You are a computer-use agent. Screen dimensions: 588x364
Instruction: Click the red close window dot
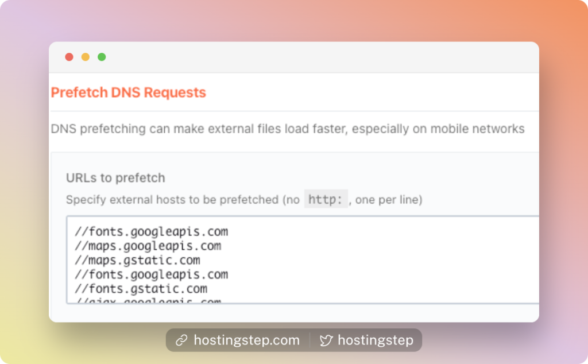tap(69, 57)
